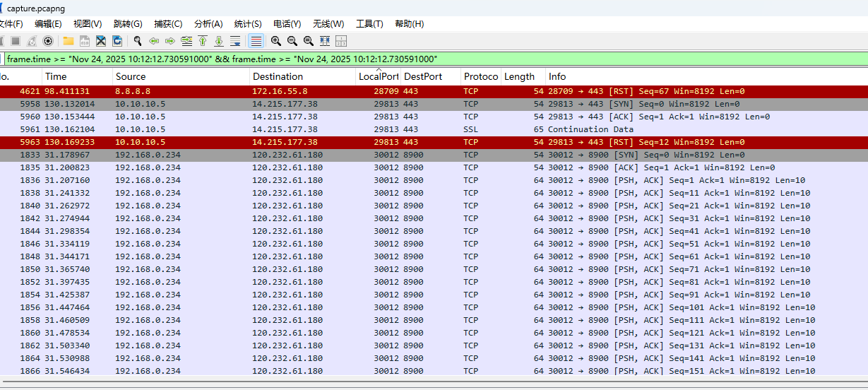Zoom in on packet list text
The image size is (868, 390).
[275, 41]
